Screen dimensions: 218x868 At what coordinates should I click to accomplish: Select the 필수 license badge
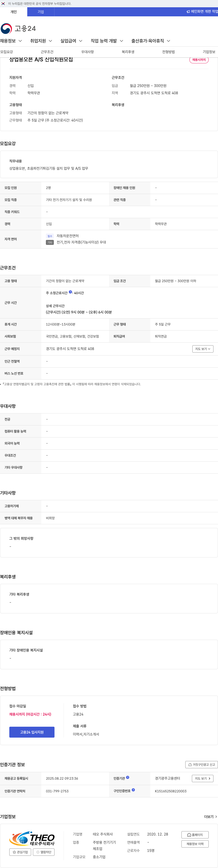click(x=50, y=236)
